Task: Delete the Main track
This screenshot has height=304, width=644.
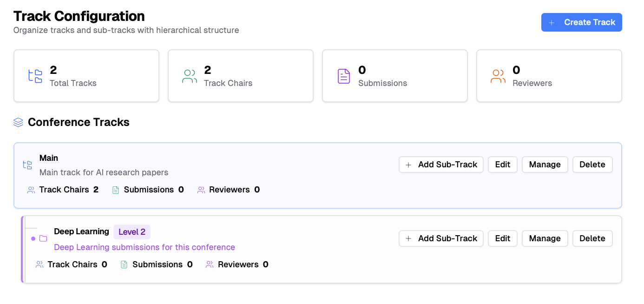Action: point(592,165)
